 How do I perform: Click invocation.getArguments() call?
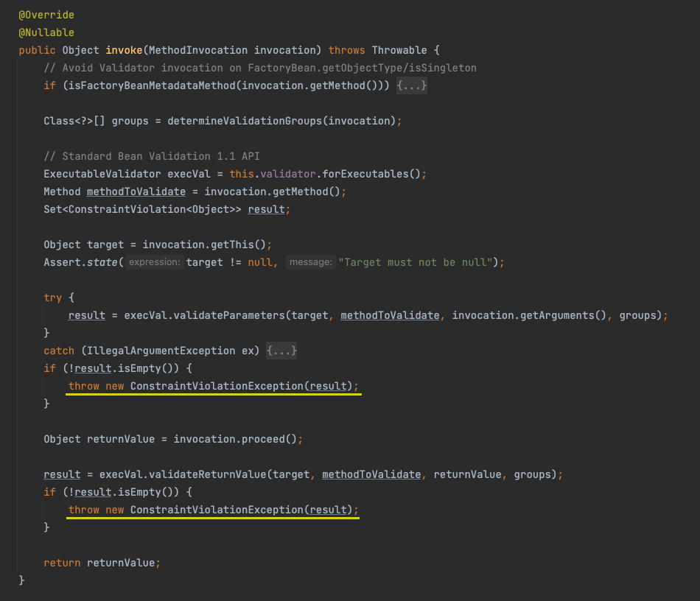point(529,315)
